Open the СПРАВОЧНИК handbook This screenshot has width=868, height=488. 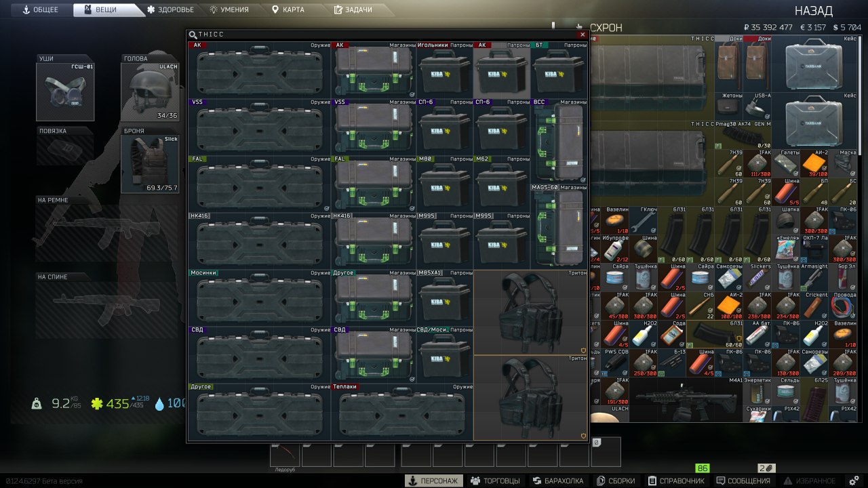[x=677, y=481]
